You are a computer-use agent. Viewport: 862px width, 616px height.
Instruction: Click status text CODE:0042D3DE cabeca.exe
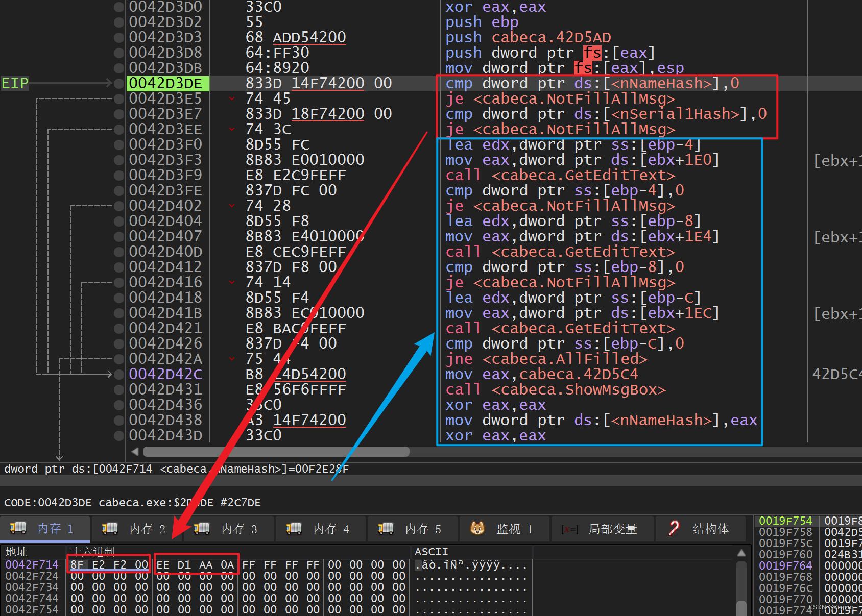[x=132, y=503]
